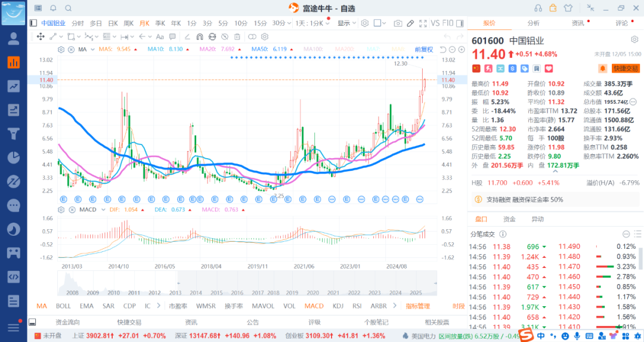Take a chart screenshot with camera icon
Image resolution: width=644 pixels, height=342 pixels.
398,23
